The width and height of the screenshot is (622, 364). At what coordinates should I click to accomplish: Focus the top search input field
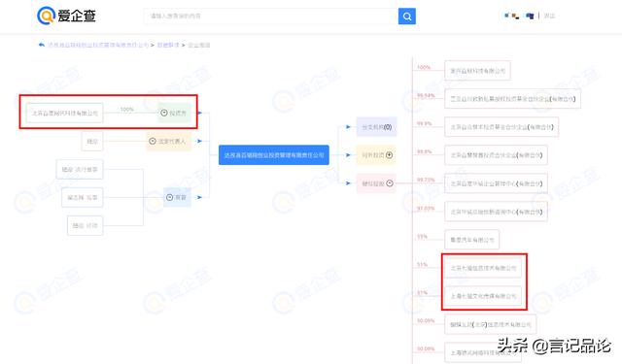271,17
